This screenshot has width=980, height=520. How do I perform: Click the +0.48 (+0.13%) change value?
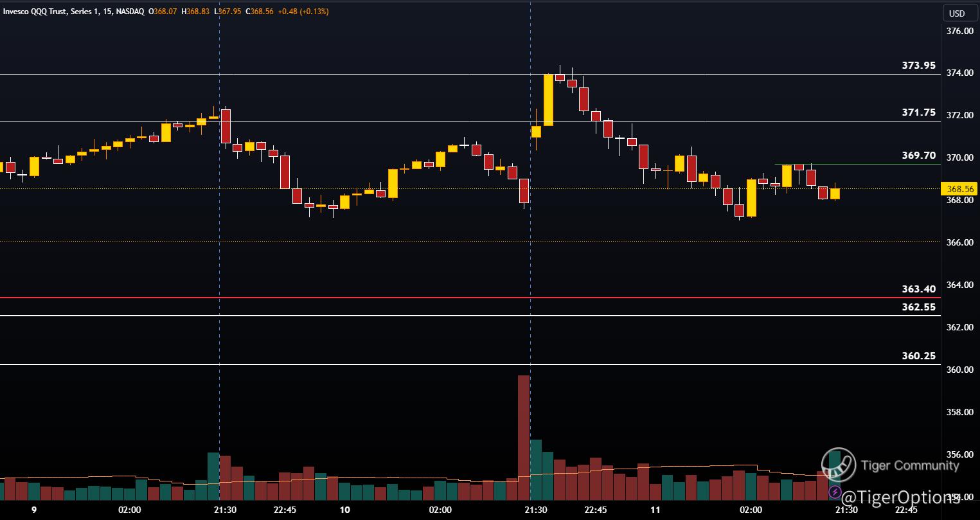[x=303, y=12]
